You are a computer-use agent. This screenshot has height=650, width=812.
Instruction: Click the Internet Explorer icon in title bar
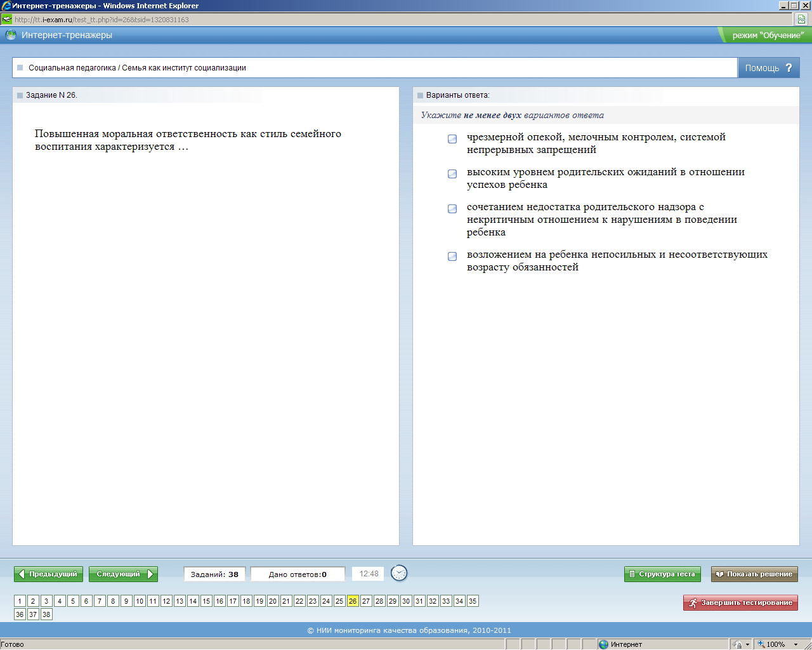coord(6,6)
